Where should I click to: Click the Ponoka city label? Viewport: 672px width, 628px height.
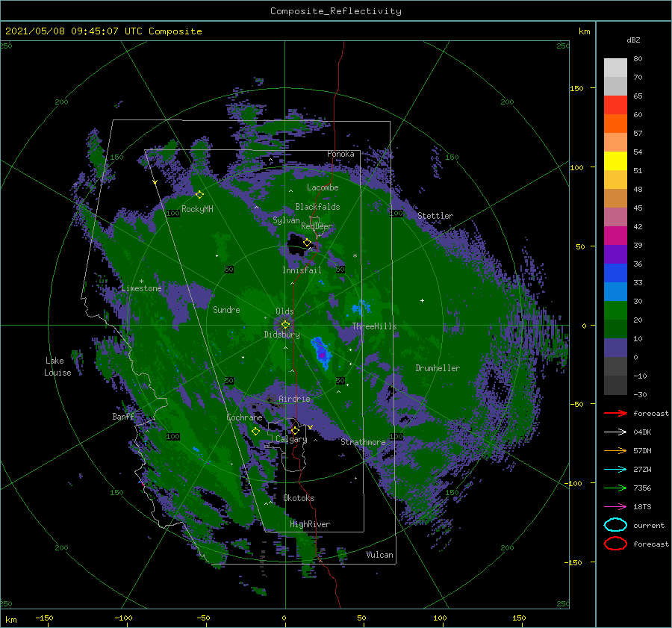pyautogui.click(x=340, y=154)
